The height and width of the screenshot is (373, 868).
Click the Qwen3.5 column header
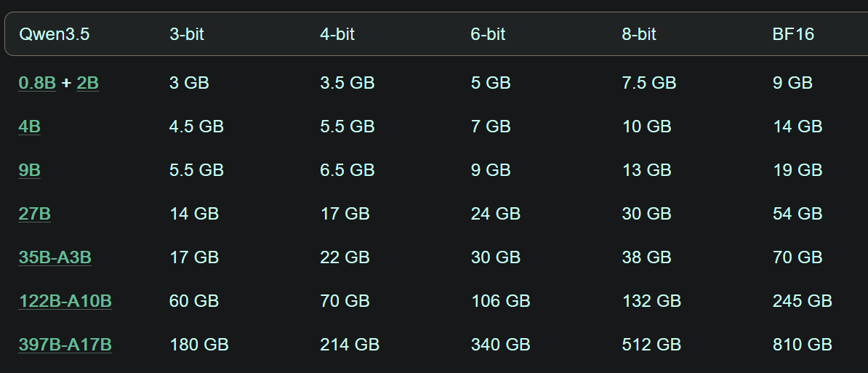pyautogui.click(x=54, y=34)
